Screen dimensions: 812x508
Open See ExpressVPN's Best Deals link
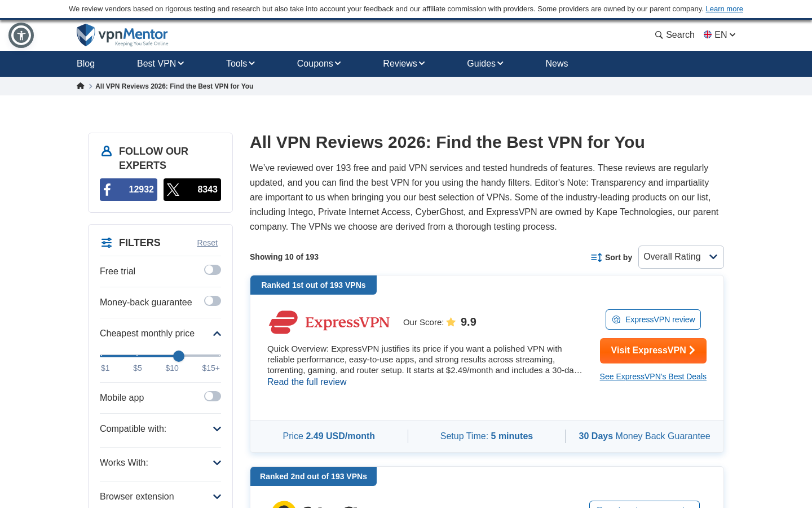[653, 376]
